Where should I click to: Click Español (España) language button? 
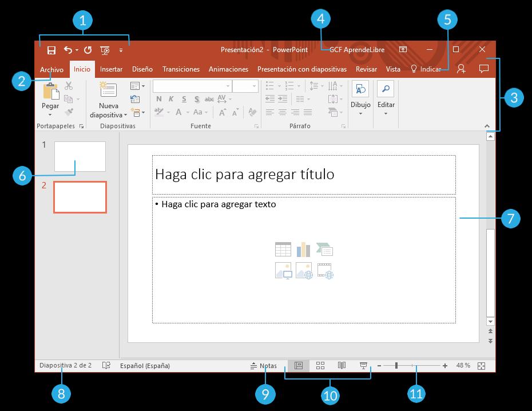(145, 366)
